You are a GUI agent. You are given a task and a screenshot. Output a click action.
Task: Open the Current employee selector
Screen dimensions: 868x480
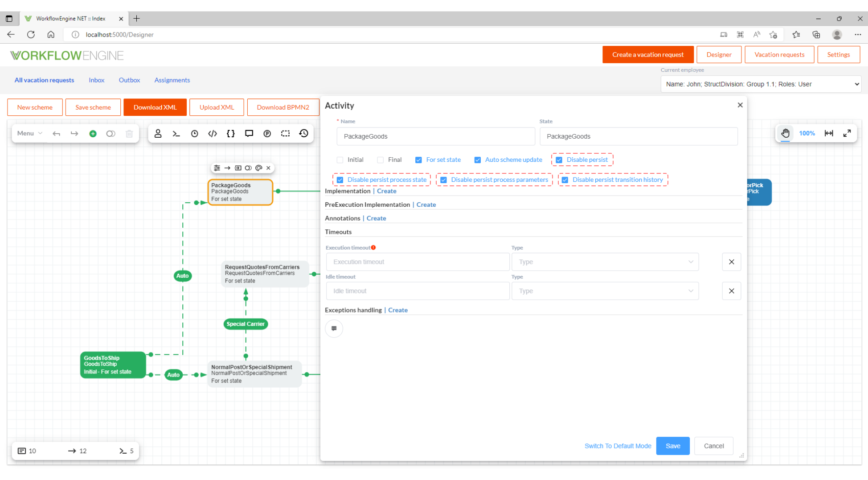[x=761, y=84]
